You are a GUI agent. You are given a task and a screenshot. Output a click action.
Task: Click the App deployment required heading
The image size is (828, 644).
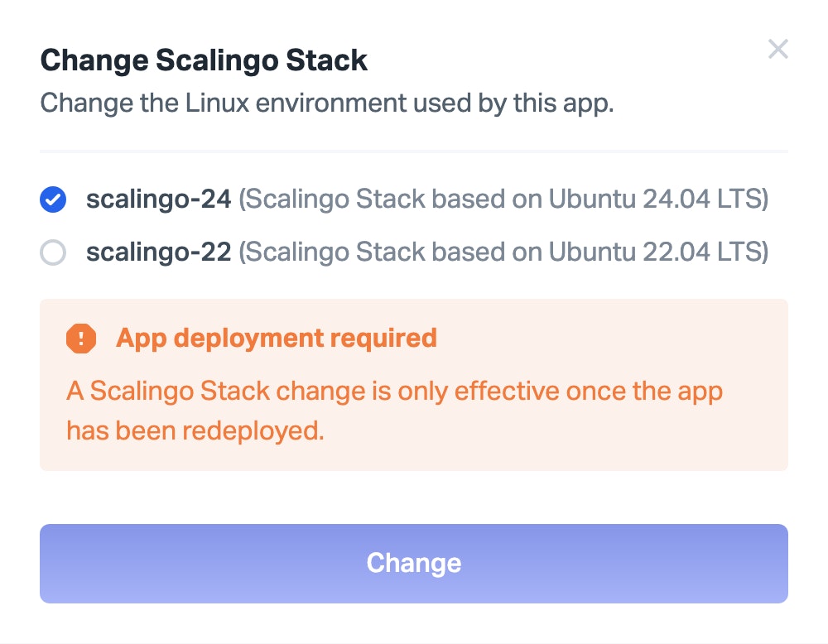[277, 338]
